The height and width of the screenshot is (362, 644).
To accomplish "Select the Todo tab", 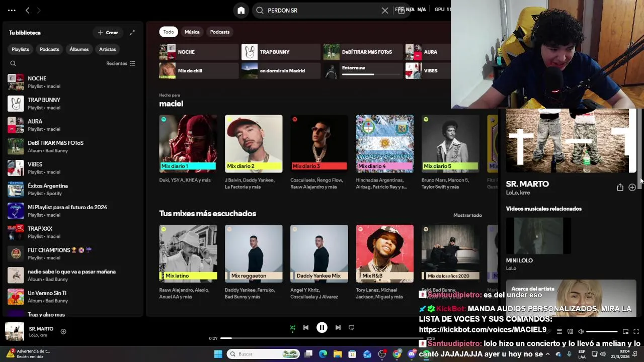I will tap(169, 32).
